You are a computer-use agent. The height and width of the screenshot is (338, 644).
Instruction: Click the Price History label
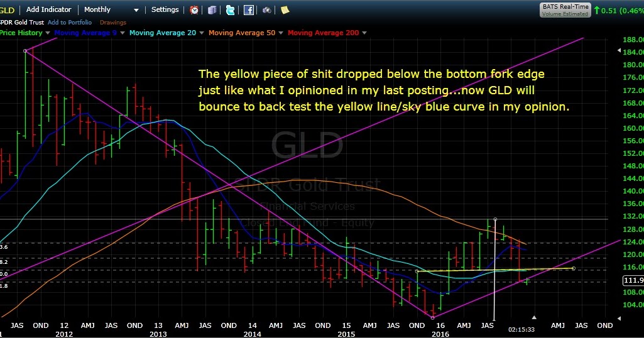pyautogui.click(x=21, y=33)
